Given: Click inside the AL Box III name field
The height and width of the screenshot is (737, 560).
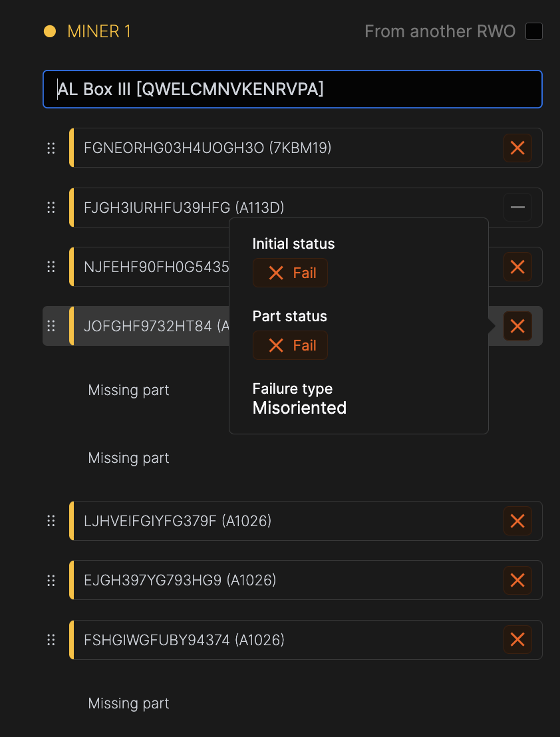Looking at the screenshot, I should click(x=293, y=88).
